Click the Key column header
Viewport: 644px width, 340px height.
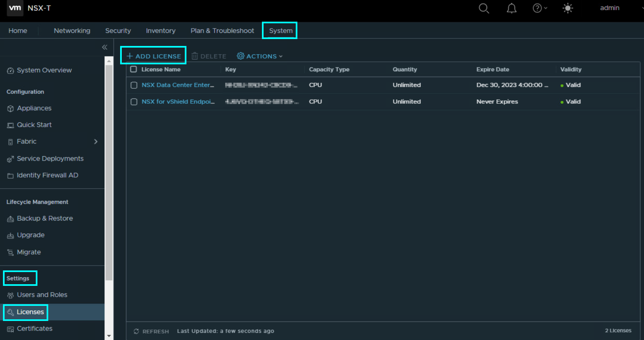230,69
